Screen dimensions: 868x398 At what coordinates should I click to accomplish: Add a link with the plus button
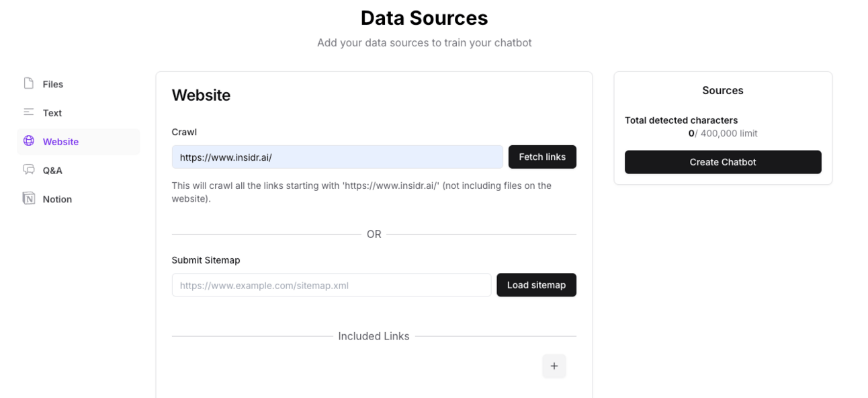(554, 366)
